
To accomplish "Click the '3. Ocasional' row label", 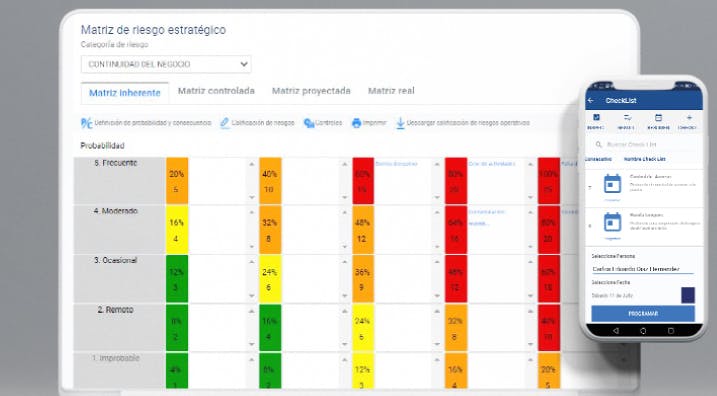I will click(x=116, y=260).
